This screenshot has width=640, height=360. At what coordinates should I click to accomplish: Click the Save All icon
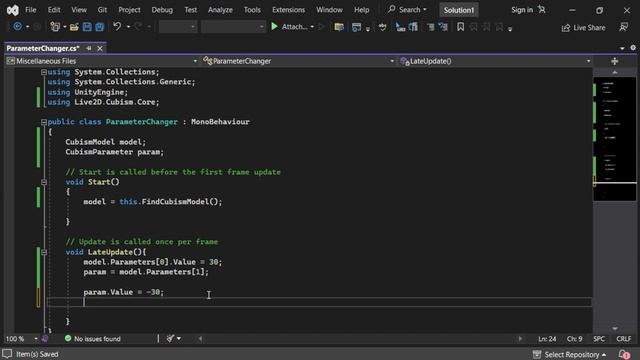[100, 27]
